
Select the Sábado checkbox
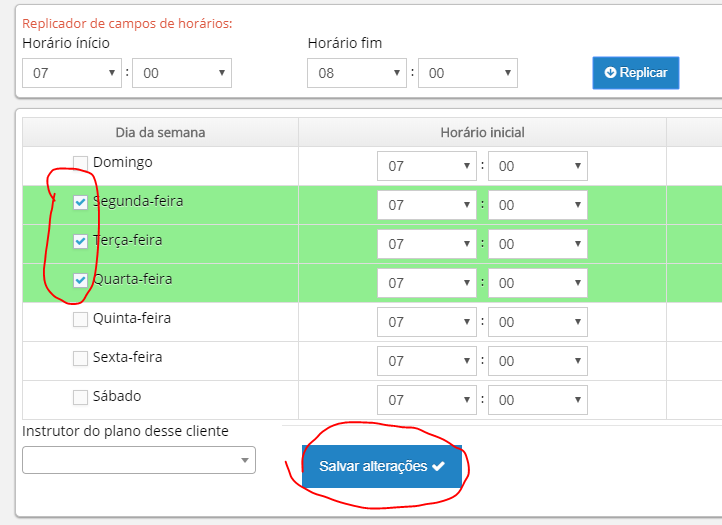(x=80, y=397)
